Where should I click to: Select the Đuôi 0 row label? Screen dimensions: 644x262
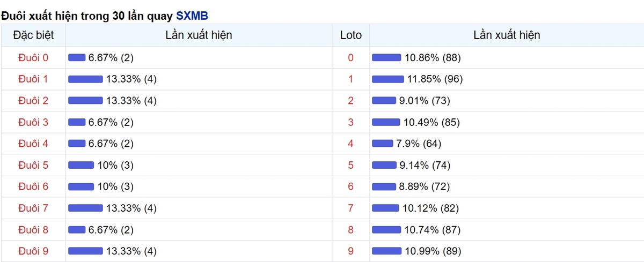coord(33,58)
